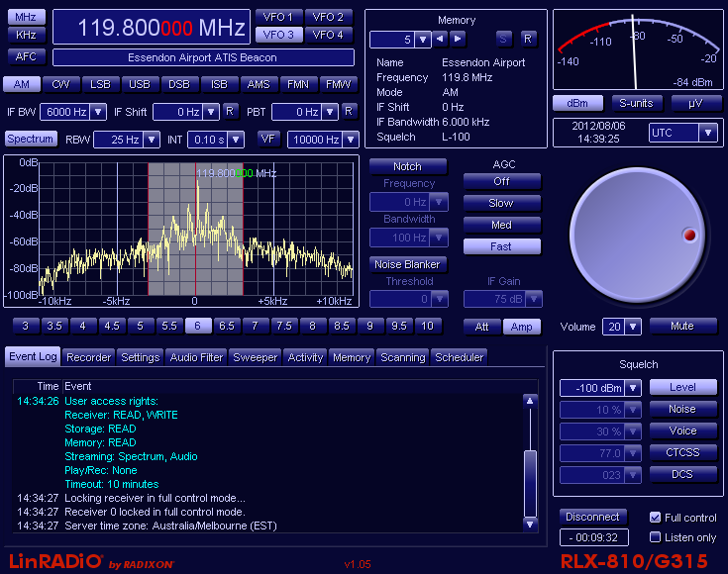
Task: Select CTCSS squelch mode
Action: coord(683,452)
